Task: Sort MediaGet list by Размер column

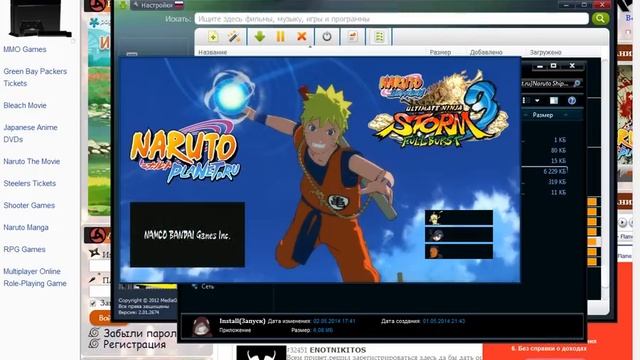Action: point(440,52)
